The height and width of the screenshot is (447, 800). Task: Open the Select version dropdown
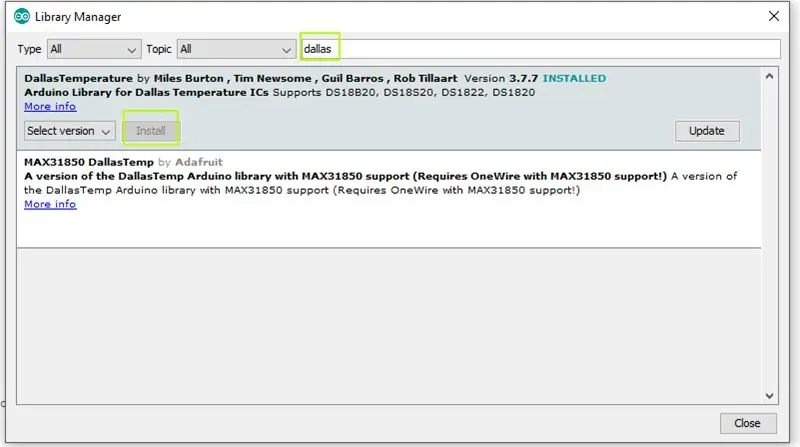[69, 131]
